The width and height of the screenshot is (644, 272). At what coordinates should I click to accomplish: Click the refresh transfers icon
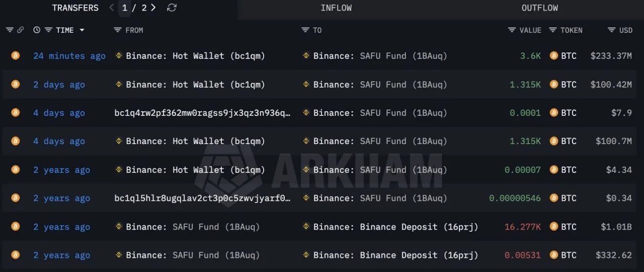pyautogui.click(x=172, y=8)
